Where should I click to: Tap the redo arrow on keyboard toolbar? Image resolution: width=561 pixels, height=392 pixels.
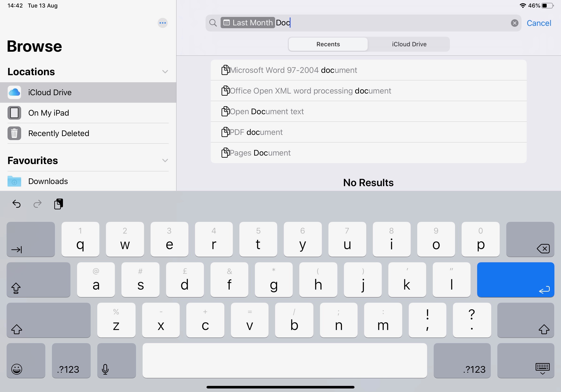pos(37,204)
